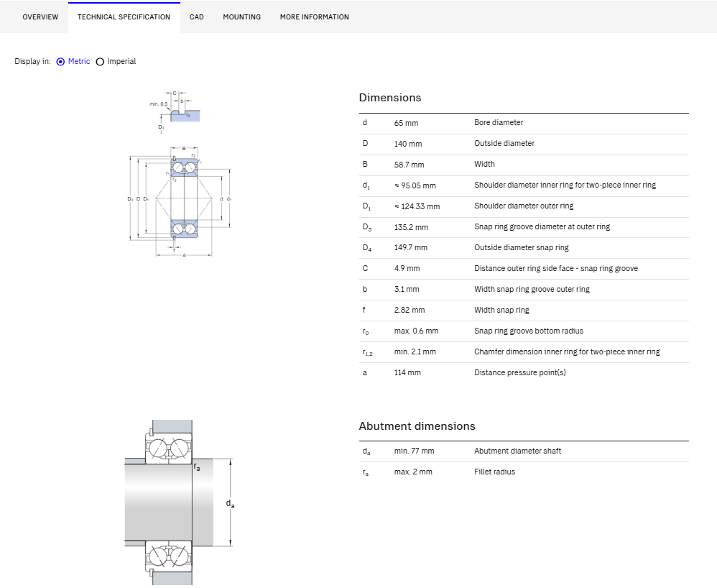Click the Display in: label
The height and width of the screenshot is (588, 717).
click(x=32, y=61)
